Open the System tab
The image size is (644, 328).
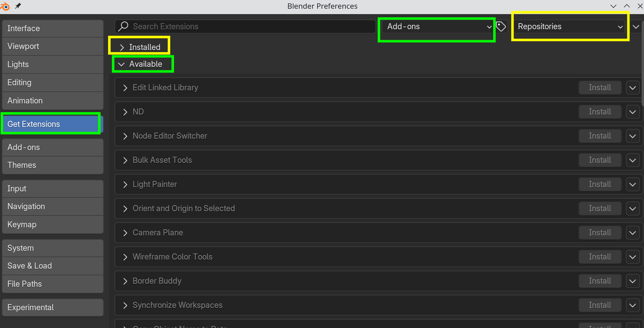tap(52, 248)
